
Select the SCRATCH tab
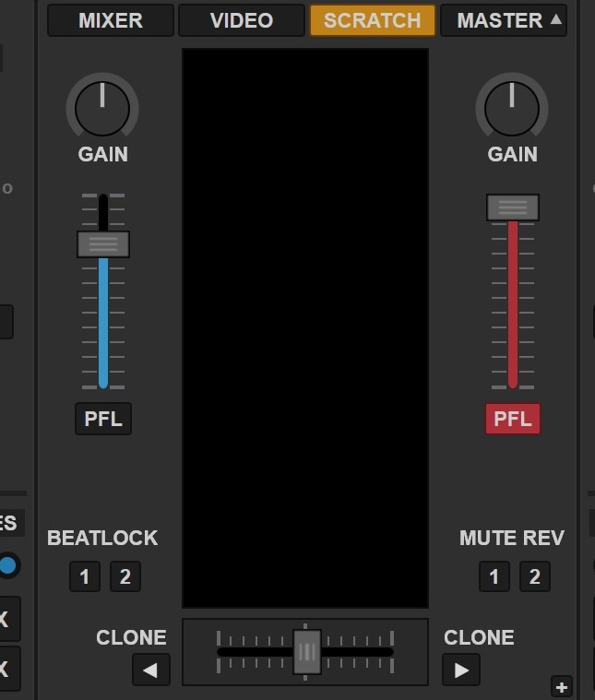tap(372, 20)
